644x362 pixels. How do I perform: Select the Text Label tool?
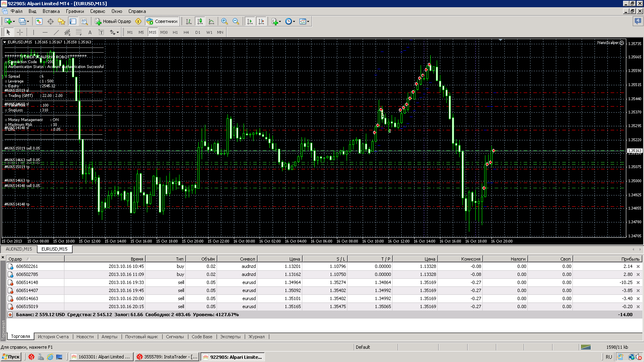tap(101, 32)
